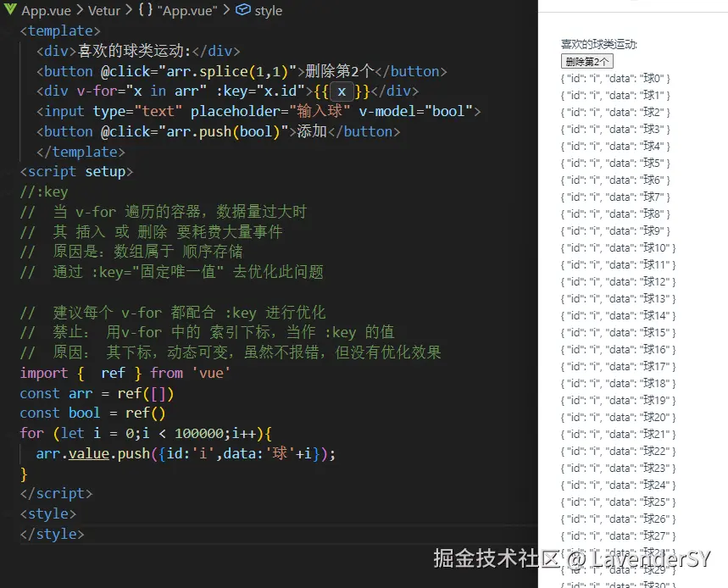Click the 喜欢的球类运动 heading in preview

598,44
